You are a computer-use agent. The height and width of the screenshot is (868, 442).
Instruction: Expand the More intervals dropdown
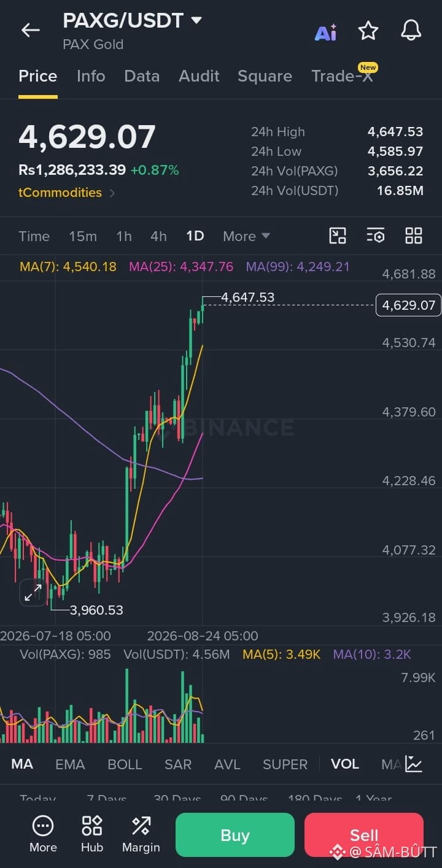[x=246, y=236]
